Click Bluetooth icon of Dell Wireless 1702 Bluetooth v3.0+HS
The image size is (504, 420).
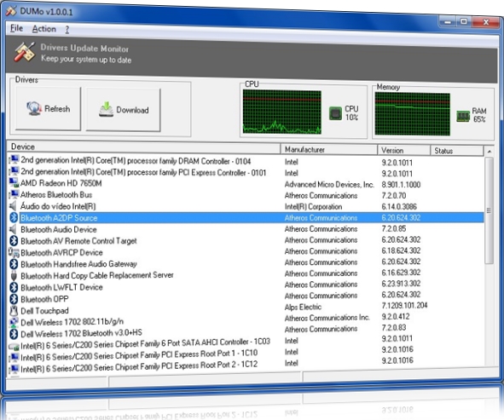tap(14, 334)
